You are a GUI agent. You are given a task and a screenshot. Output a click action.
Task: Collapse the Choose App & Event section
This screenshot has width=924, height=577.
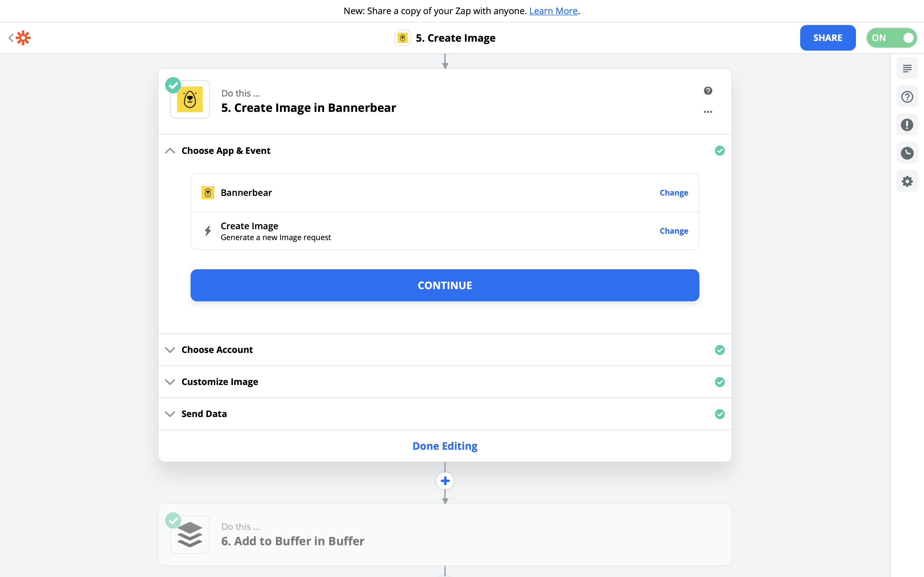[170, 151]
